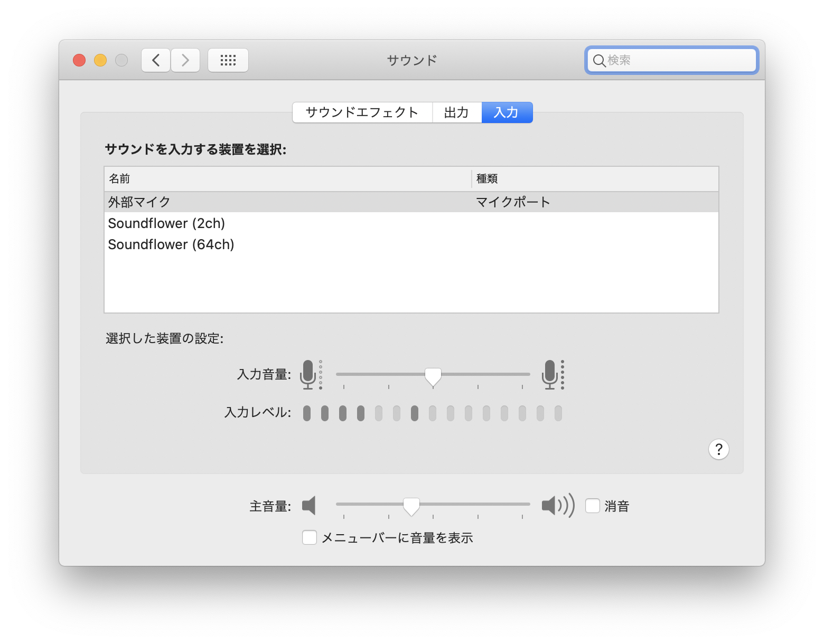Toggle メニューバーに音量を表示 checkbox
The height and width of the screenshot is (644, 824).
tap(310, 537)
